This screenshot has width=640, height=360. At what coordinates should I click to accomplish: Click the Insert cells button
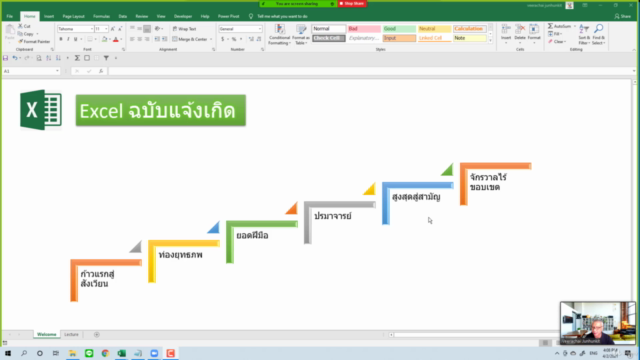pos(506,34)
